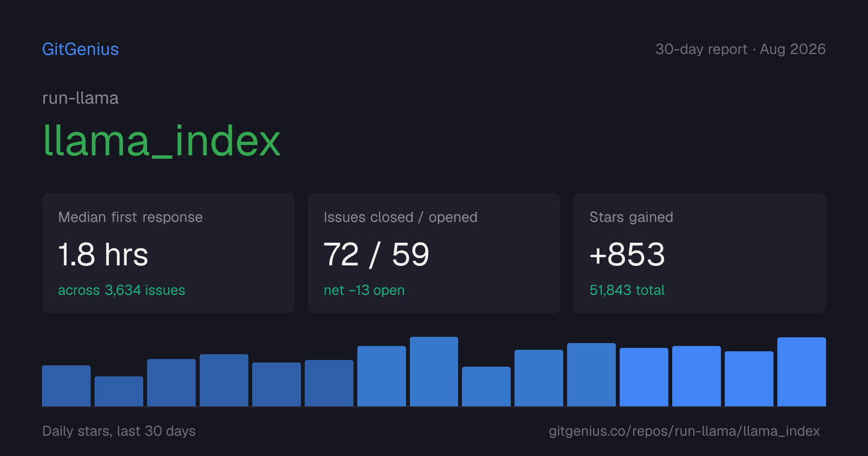The height and width of the screenshot is (456, 868).
Task: Click the "across 3,634 issues" text
Action: [122, 290]
